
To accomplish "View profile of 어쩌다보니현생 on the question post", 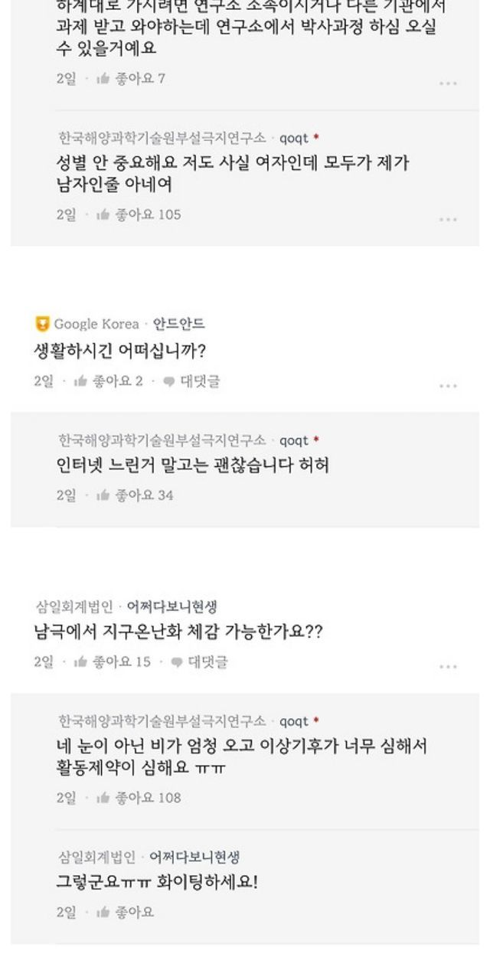I will click(x=172, y=607).
